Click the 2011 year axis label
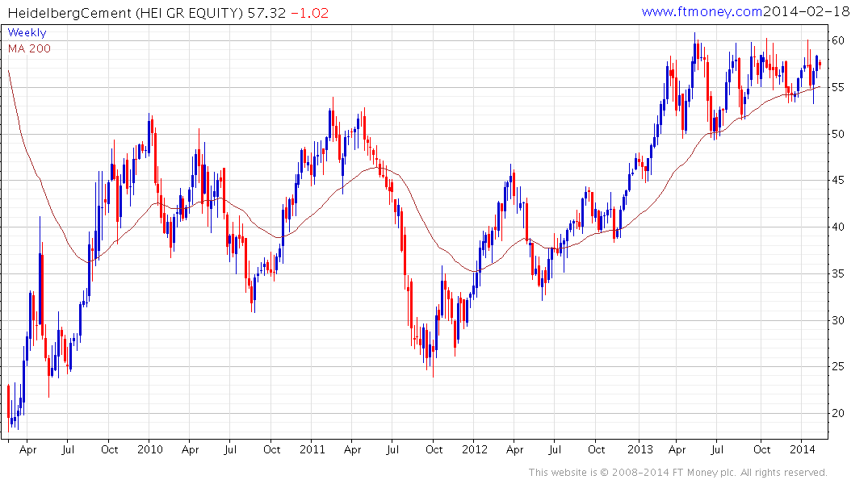The height and width of the screenshot is (484, 868). pyautogui.click(x=312, y=449)
